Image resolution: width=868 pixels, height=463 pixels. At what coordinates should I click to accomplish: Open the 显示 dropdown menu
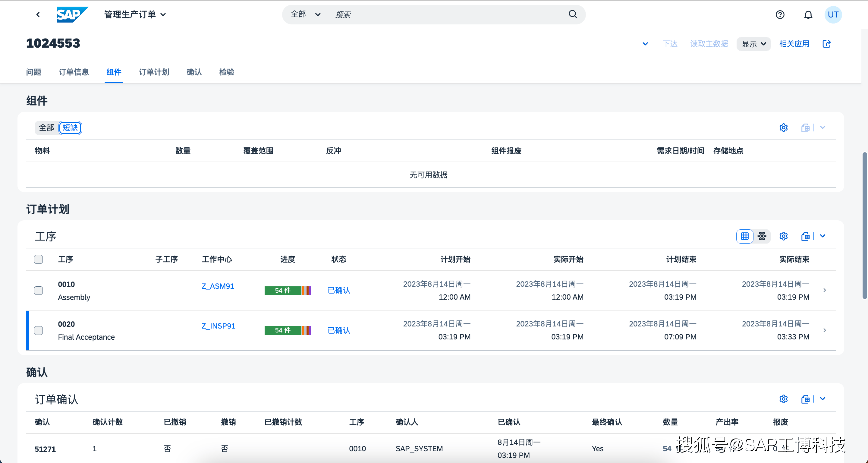[753, 44]
